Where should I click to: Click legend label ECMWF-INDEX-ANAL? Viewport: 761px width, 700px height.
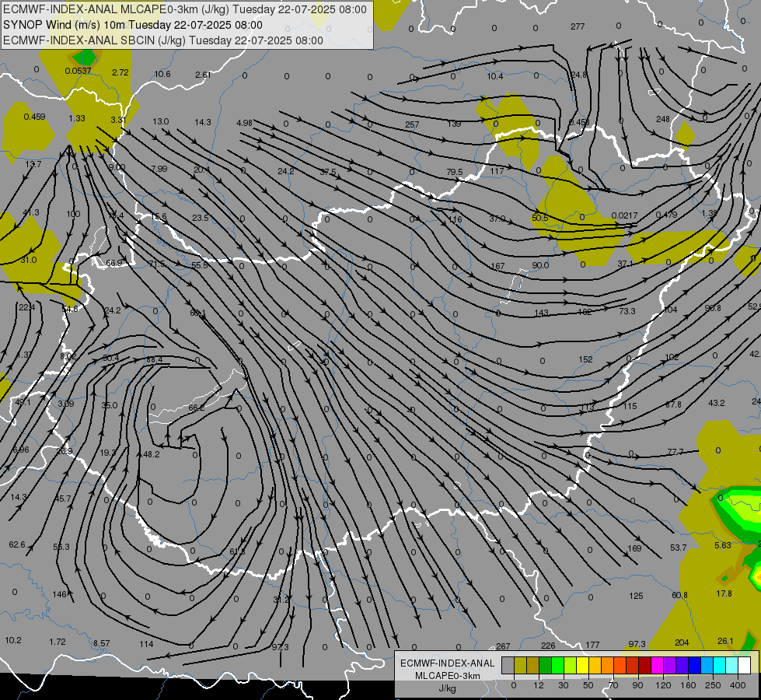(447, 663)
